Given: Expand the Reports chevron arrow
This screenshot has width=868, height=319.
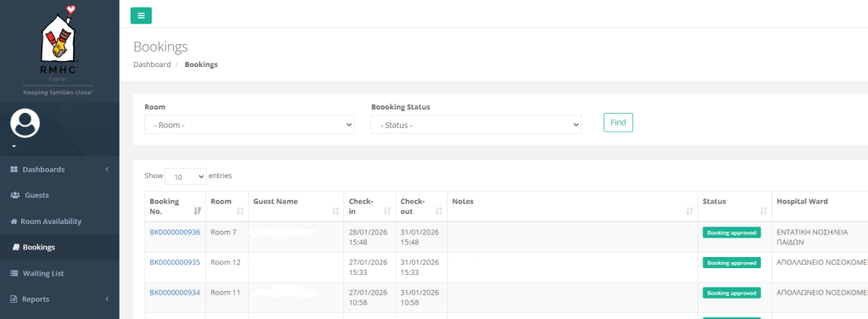Looking at the screenshot, I should (107, 299).
